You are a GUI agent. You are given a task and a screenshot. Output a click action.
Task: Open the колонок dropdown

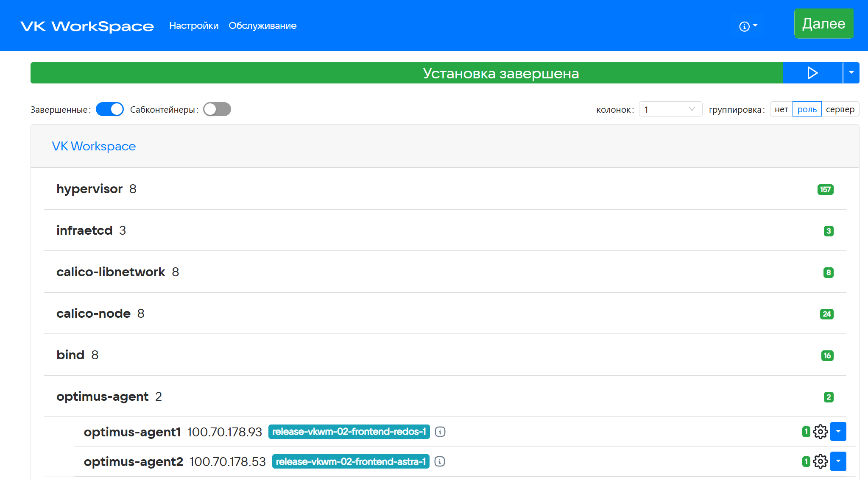(x=670, y=109)
